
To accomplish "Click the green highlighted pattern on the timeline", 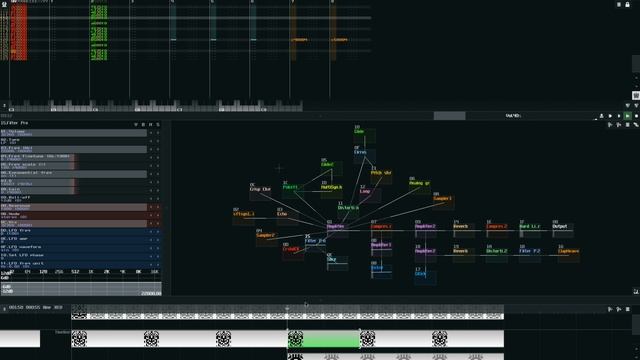I will click(323, 339).
